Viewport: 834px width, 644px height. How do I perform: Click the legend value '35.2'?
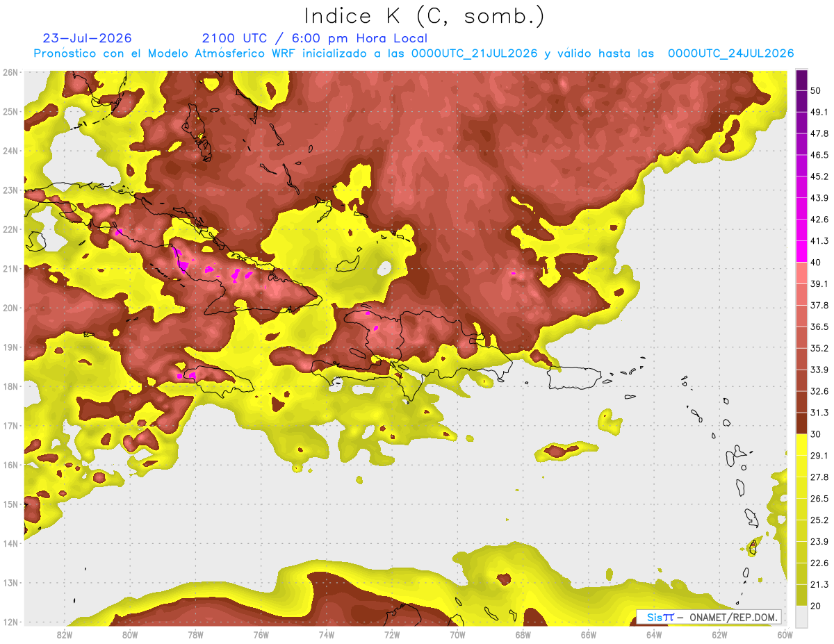pos(819,348)
